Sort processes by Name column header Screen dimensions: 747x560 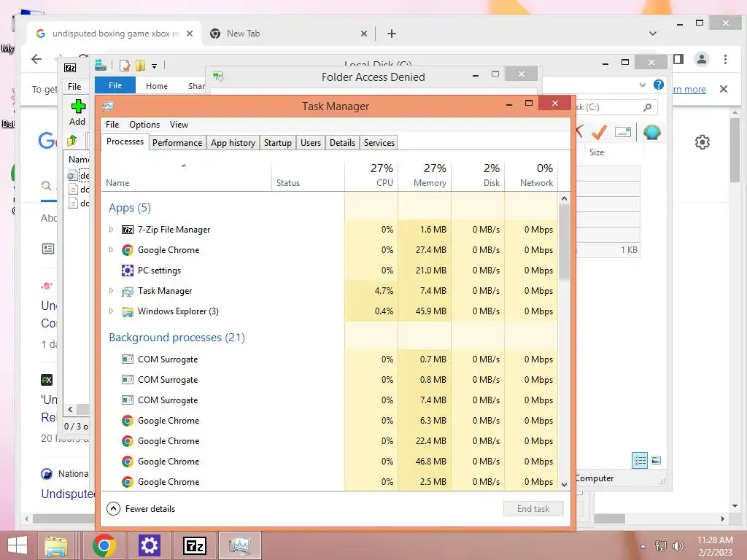(x=186, y=175)
